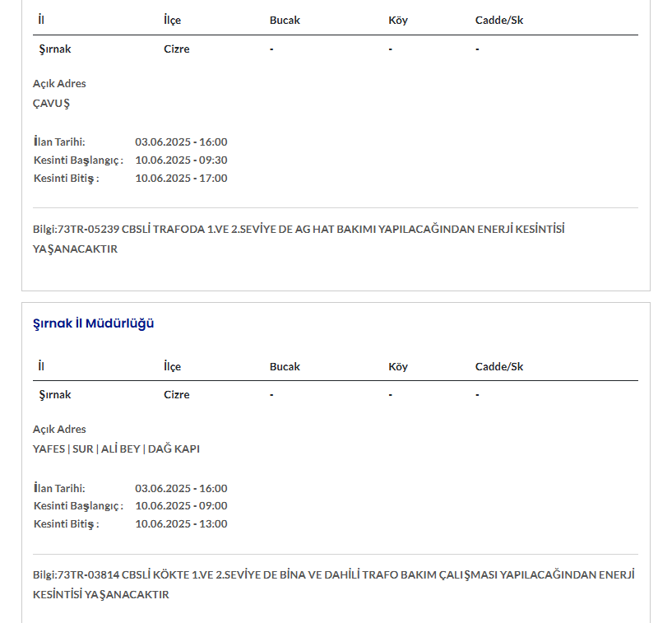This screenshot has height=623, width=672.
Task: Click the Cizre cell in the first table
Action: tap(177, 49)
